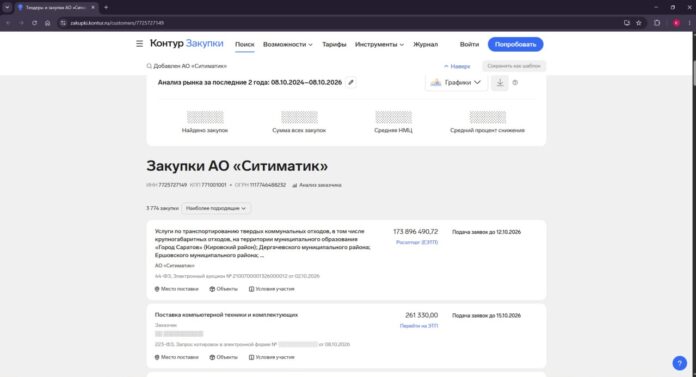The image size is (696, 377).
Task: Click Условия участия in the computer equipment tender
Action: pos(271,357)
